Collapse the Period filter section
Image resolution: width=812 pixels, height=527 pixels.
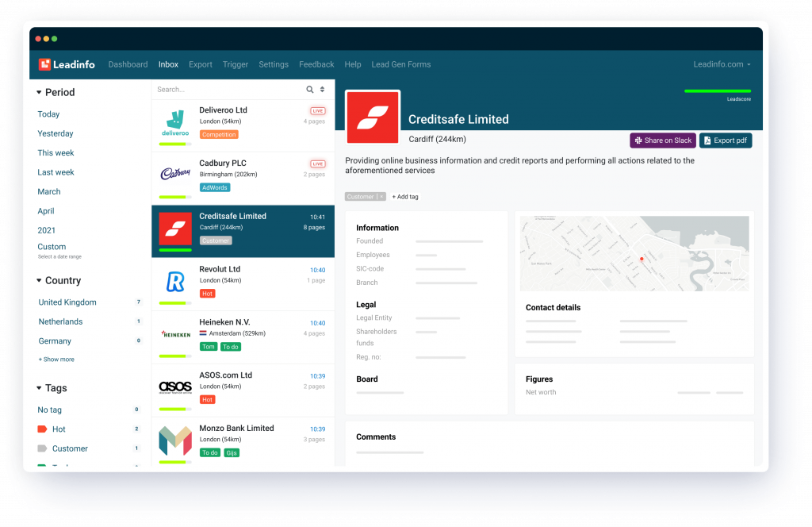point(39,93)
